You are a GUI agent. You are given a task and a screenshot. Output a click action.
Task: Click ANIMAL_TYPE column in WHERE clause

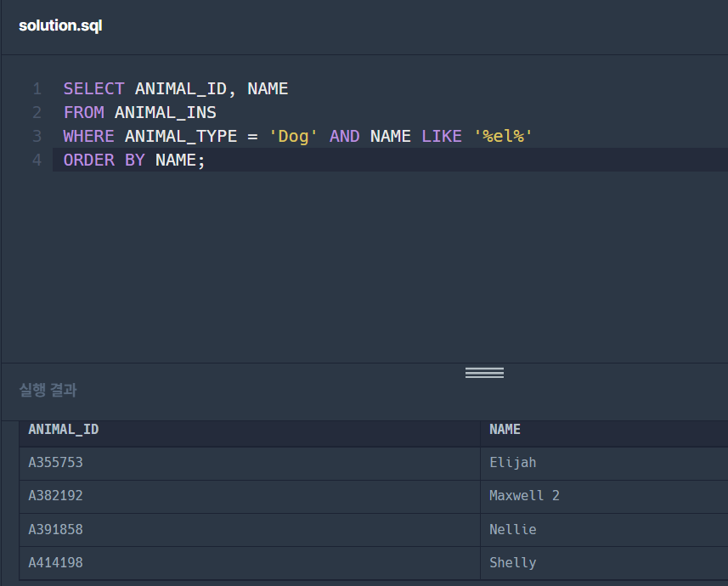point(181,136)
